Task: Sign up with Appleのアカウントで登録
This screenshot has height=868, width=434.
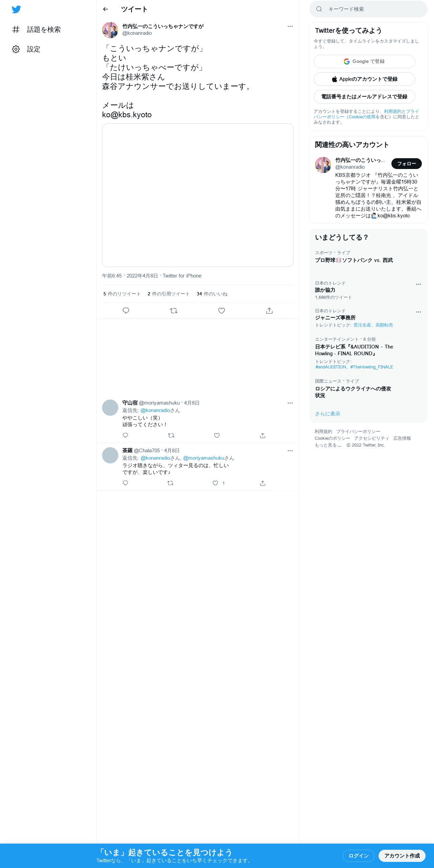Action: [x=364, y=79]
